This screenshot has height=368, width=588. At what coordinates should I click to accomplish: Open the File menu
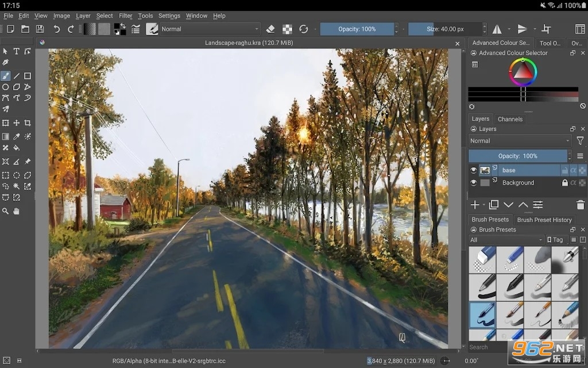coord(8,16)
